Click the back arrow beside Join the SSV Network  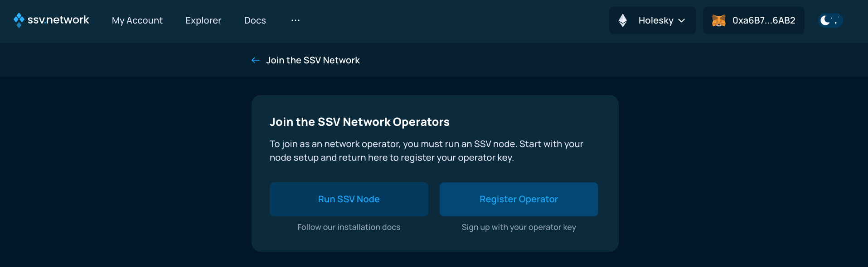tap(256, 60)
